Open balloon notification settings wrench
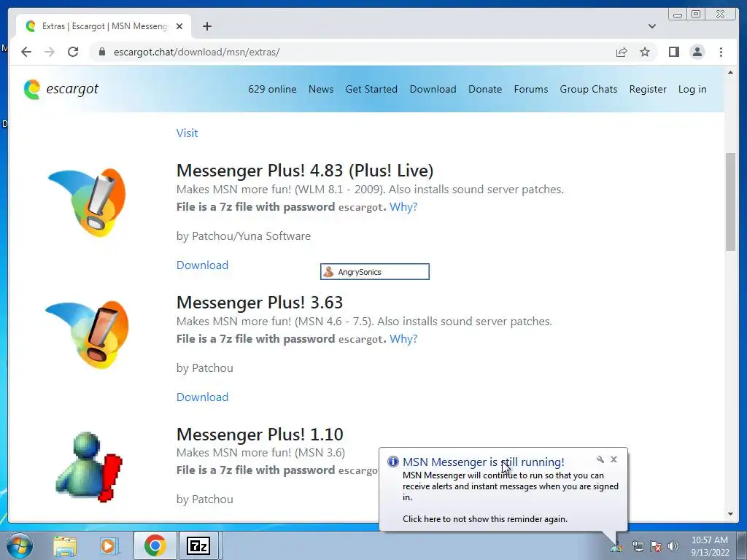The image size is (747, 560). coord(600,459)
